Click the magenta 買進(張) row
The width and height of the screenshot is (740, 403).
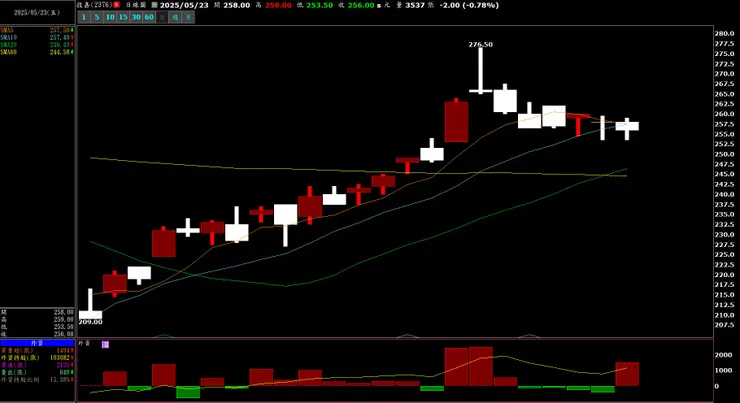point(37,365)
